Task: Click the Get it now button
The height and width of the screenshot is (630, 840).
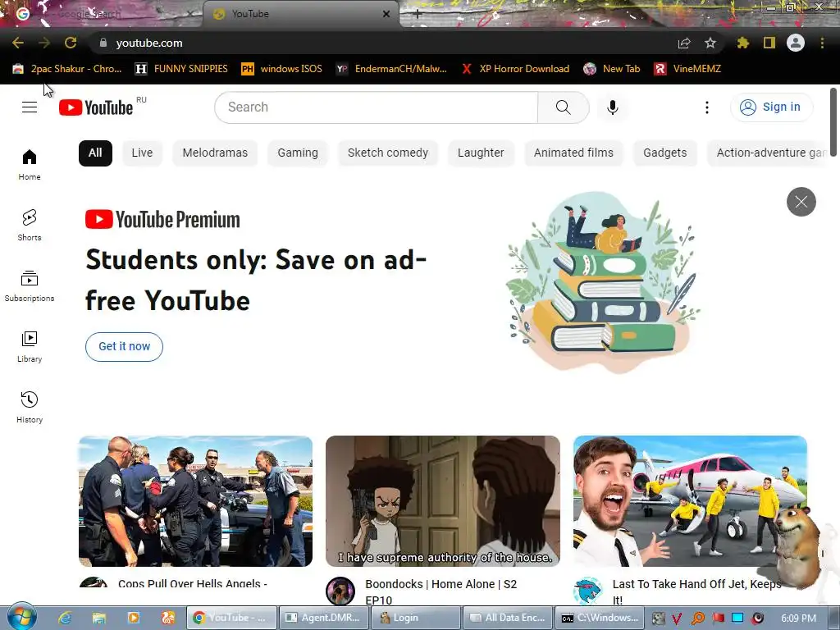Action: click(125, 347)
